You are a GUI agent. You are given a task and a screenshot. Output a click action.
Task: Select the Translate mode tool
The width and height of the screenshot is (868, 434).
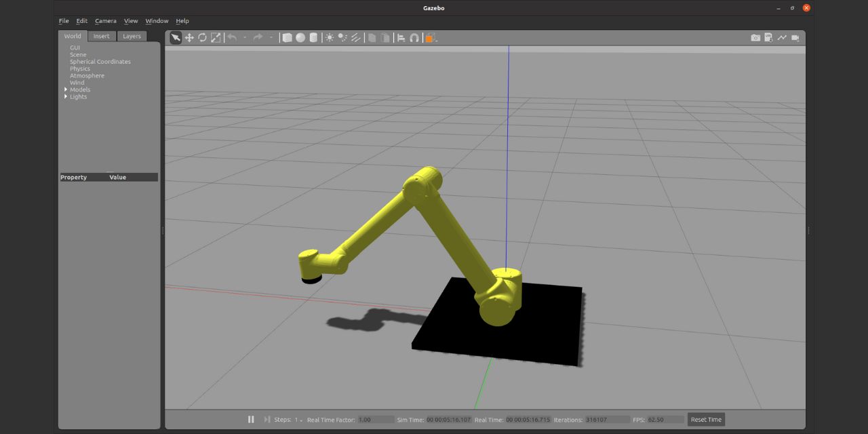click(x=189, y=37)
